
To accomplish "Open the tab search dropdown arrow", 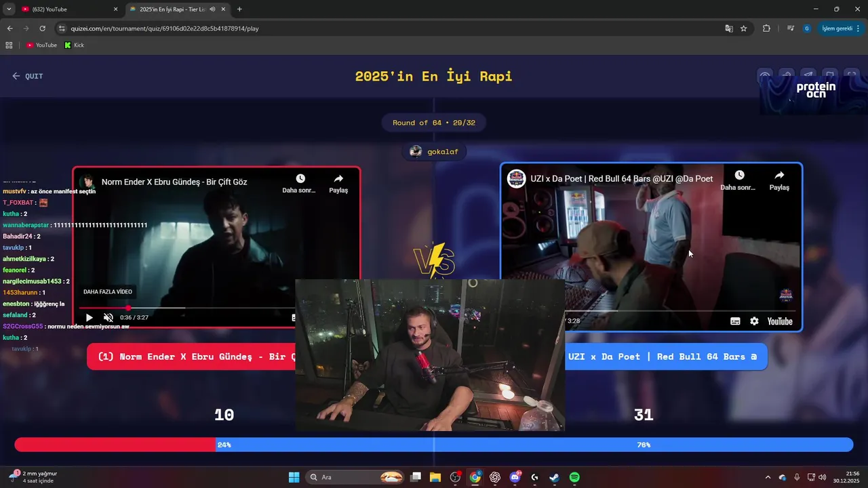I will click(x=9, y=9).
